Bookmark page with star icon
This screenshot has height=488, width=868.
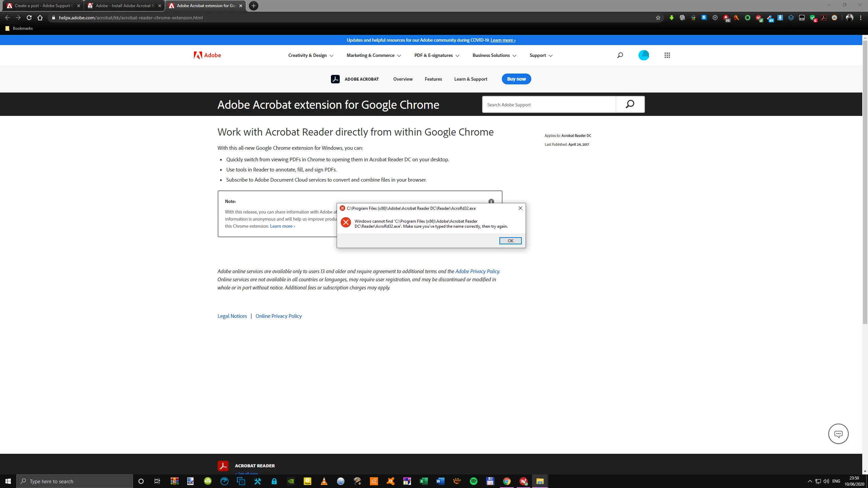658,18
